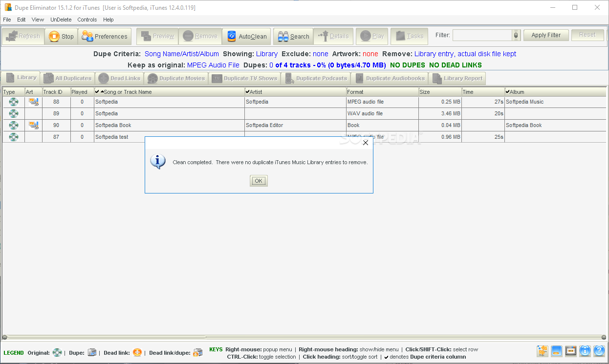Click the Showing: Library link
The width and height of the screenshot is (609, 364).
pyautogui.click(x=267, y=54)
